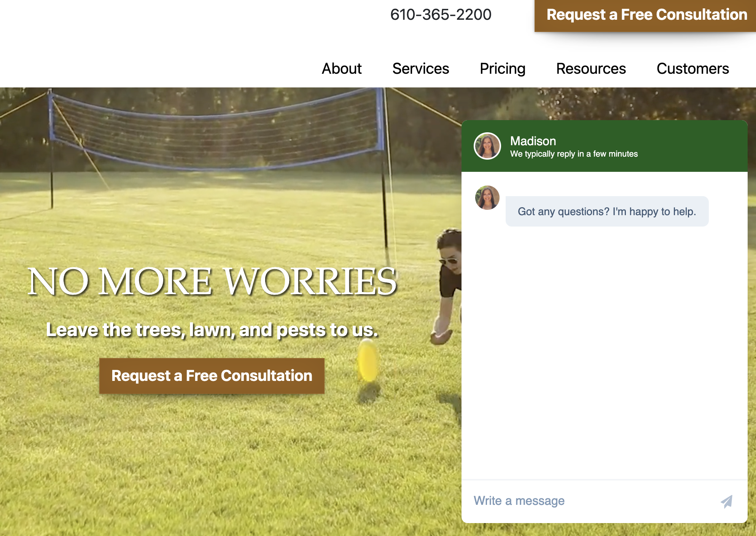Click the profile thumbnail in chat message
This screenshot has height=536, width=756.
pyautogui.click(x=487, y=197)
